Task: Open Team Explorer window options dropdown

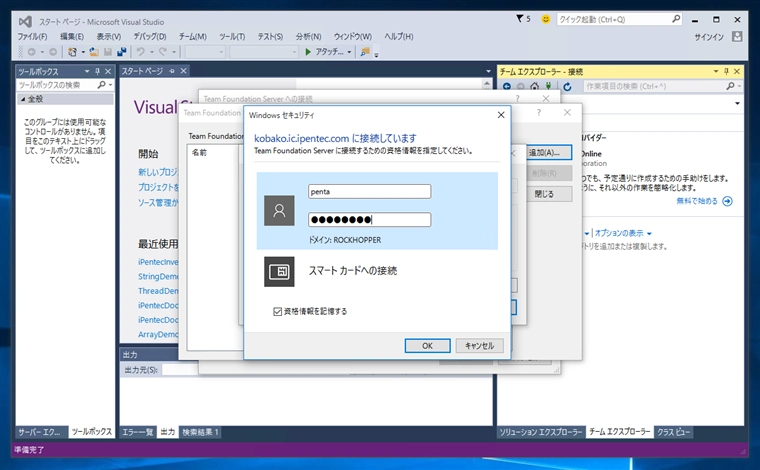Action: (x=715, y=71)
